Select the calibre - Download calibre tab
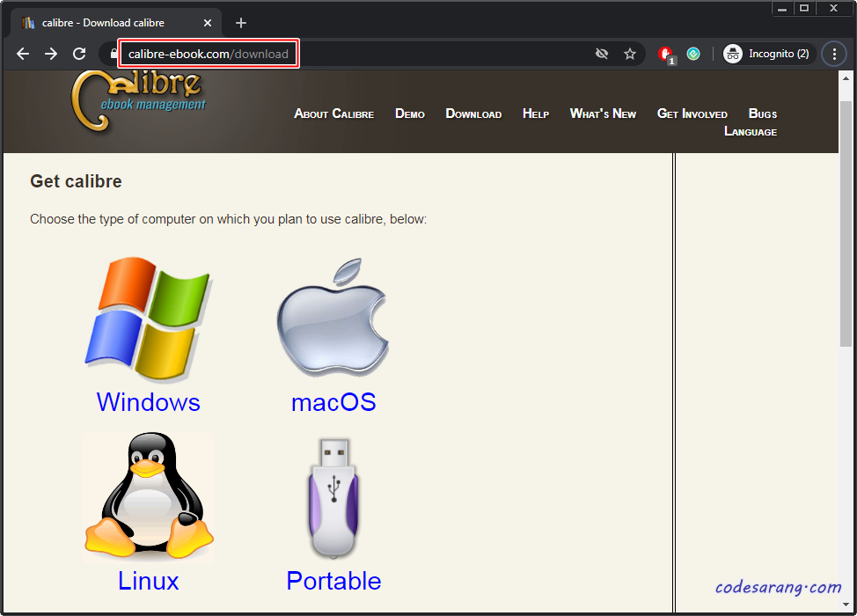 click(x=116, y=23)
